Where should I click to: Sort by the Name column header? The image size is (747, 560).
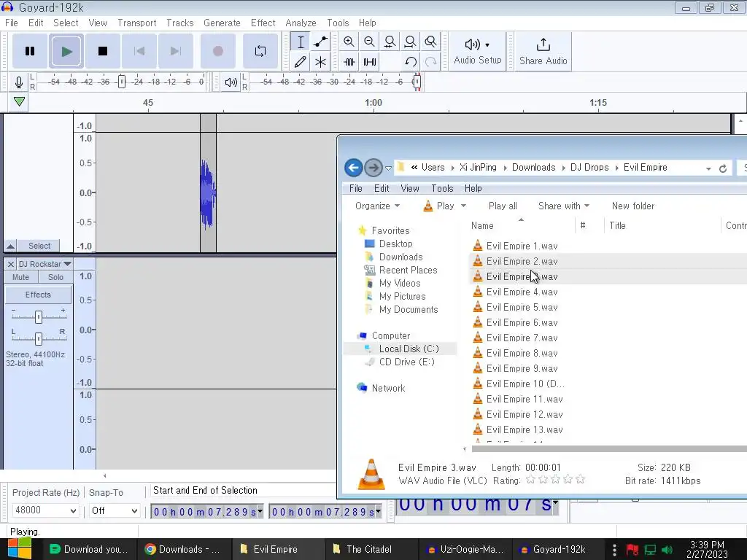click(x=482, y=226)
